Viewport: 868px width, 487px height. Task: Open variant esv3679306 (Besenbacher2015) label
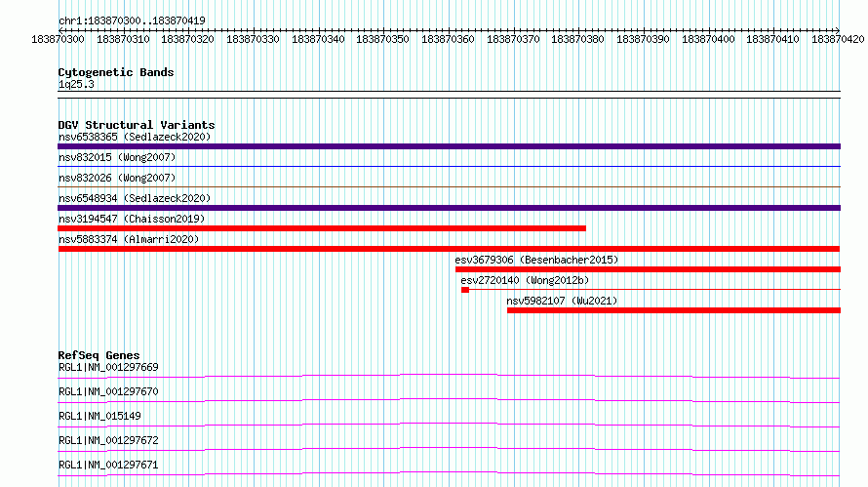click(x=536, y=260)
